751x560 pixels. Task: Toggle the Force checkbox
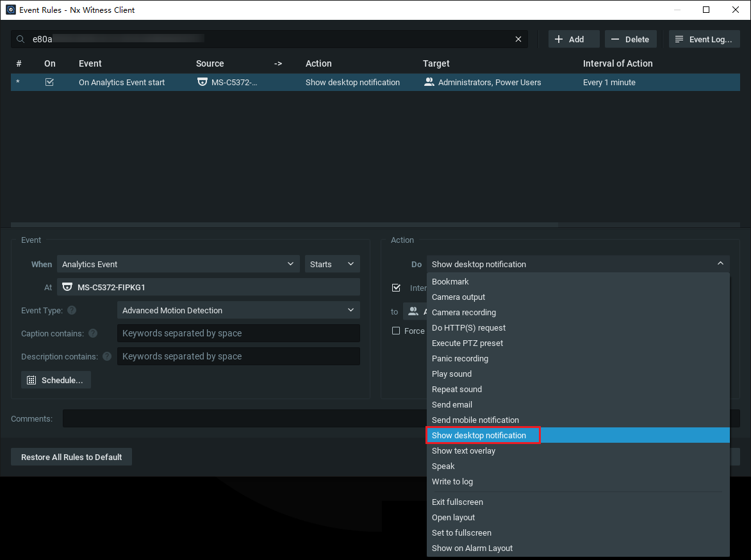396,331
